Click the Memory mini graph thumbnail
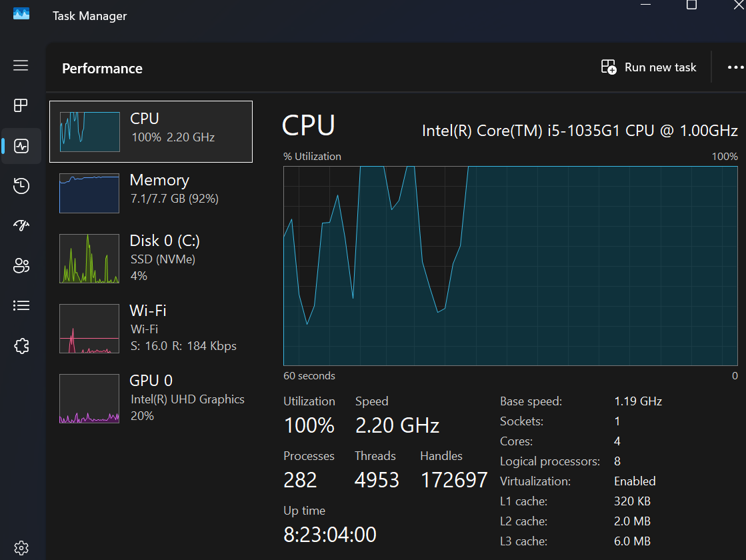 (x=89, y=193)
